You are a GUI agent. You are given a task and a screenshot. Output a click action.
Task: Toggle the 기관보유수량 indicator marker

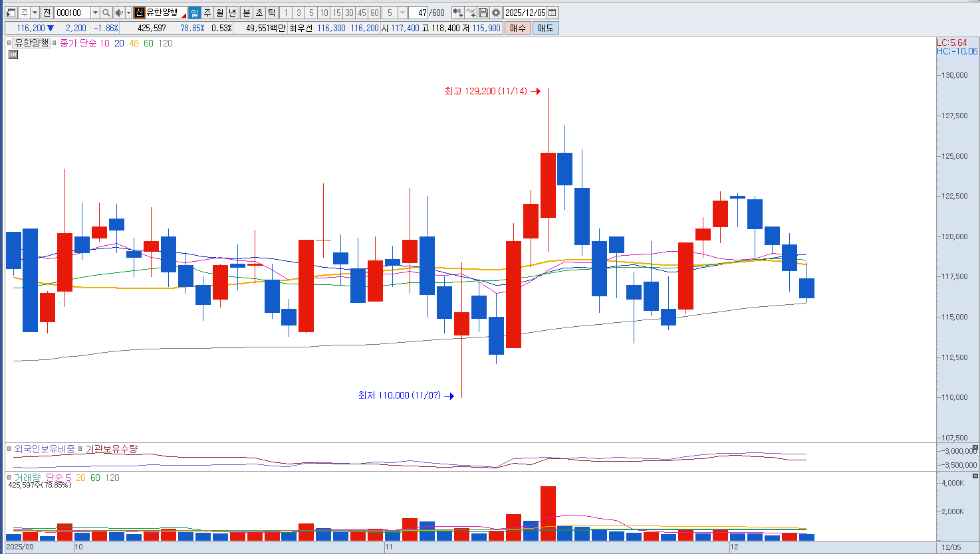click(x=80, y=449)
